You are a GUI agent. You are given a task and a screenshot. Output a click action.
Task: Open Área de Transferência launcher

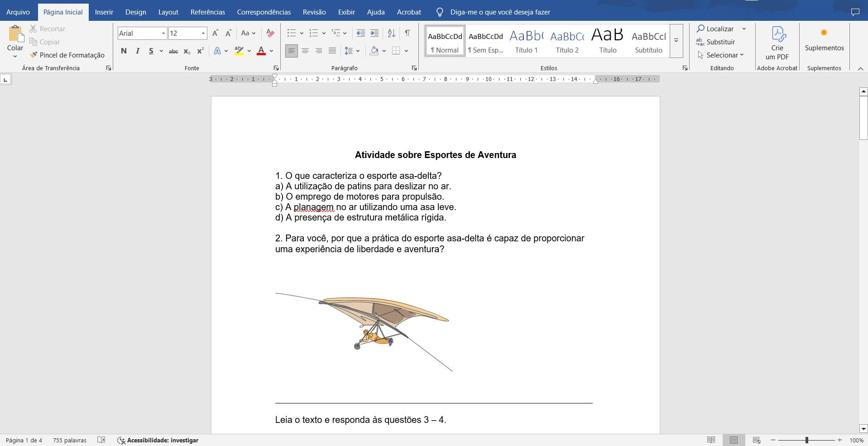(109, 68)
